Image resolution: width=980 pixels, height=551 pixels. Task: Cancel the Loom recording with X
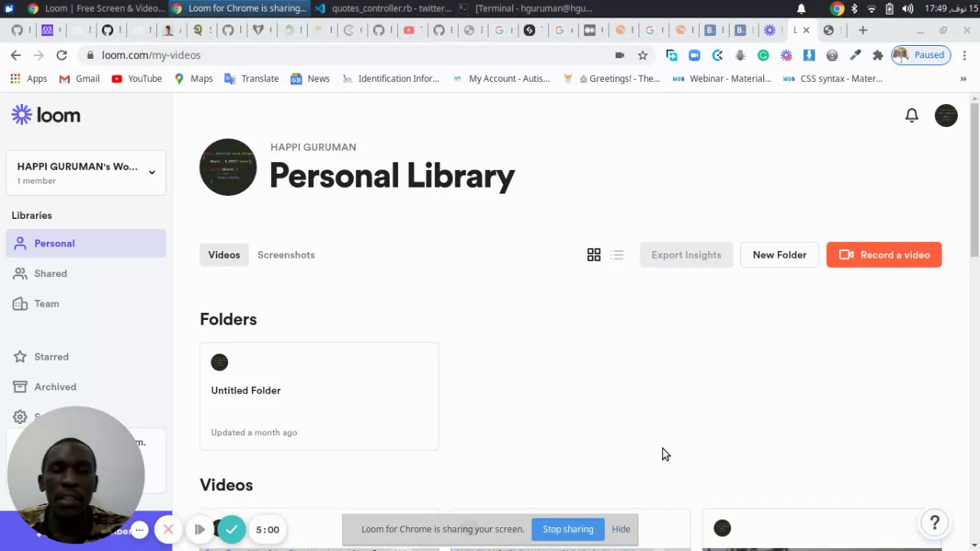pyautogui.click(x=168, y=530)
